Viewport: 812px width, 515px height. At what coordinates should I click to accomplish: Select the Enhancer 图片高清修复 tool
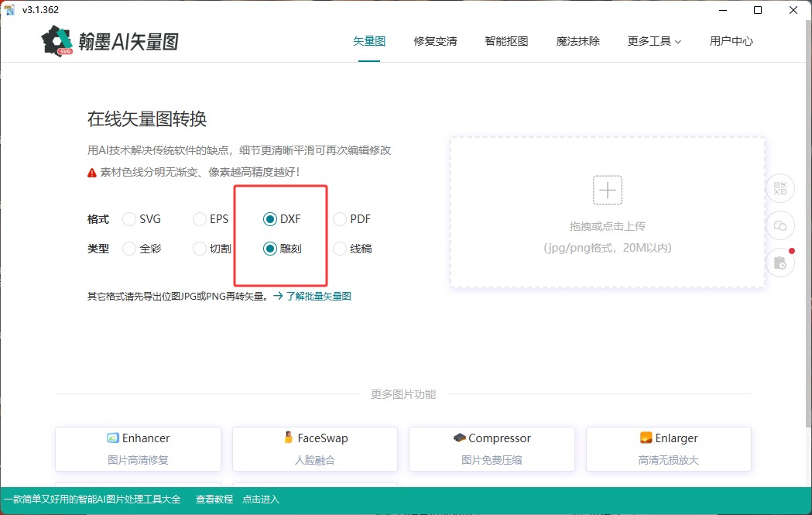point(137,448)
